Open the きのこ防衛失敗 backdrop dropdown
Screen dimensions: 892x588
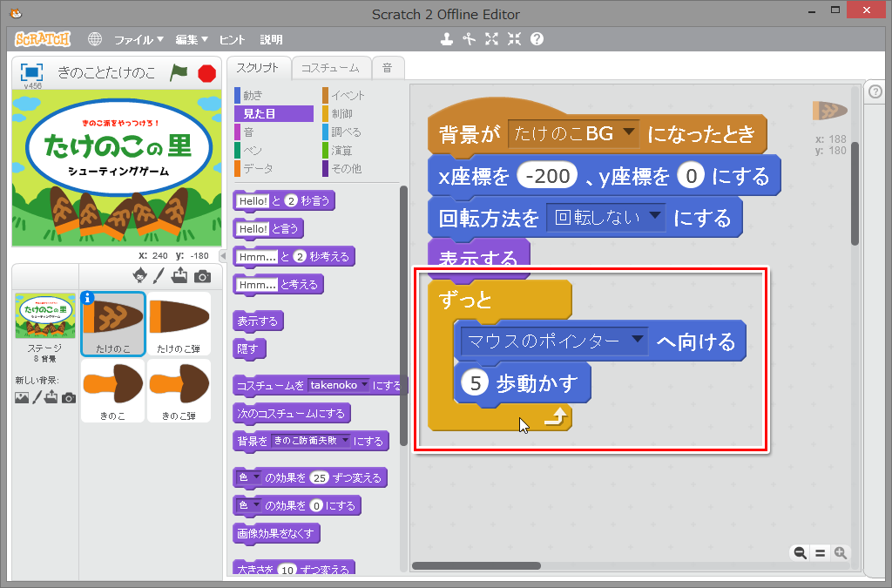(311, 441)
